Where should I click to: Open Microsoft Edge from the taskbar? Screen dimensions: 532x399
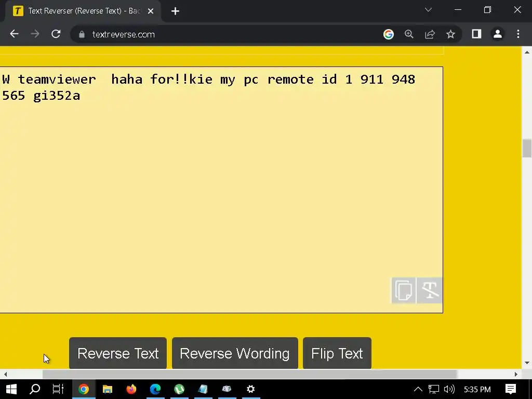[x=155, y=389]
